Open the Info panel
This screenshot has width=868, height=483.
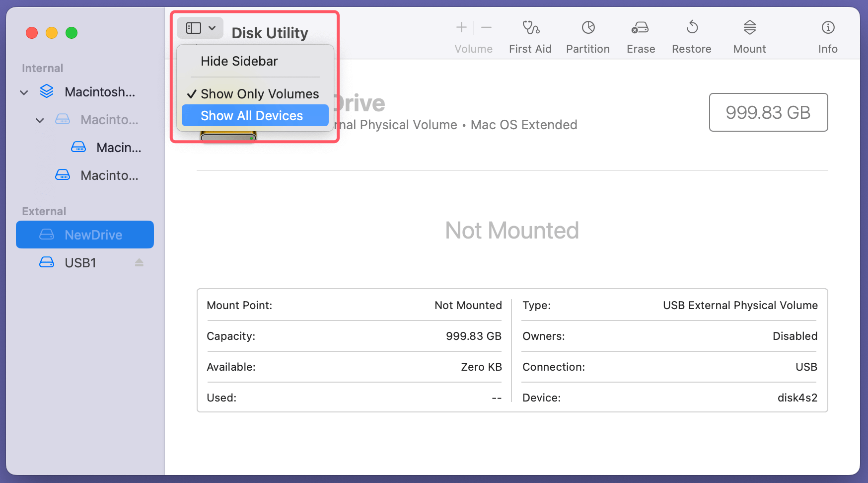[x=827, y=35]
